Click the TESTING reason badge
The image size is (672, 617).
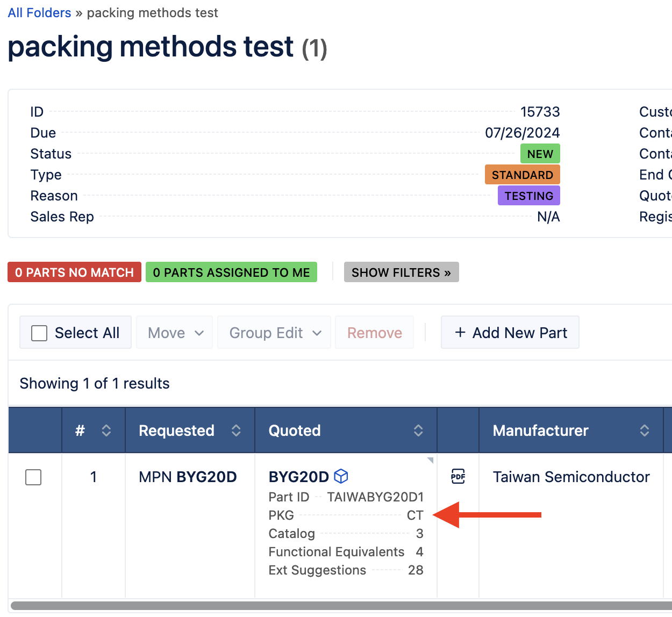pos(529,196)
